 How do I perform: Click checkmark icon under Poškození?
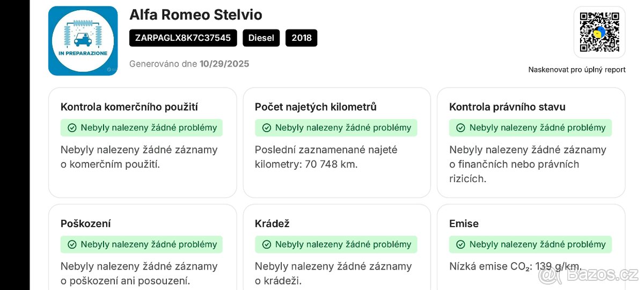tap(72, 244)
